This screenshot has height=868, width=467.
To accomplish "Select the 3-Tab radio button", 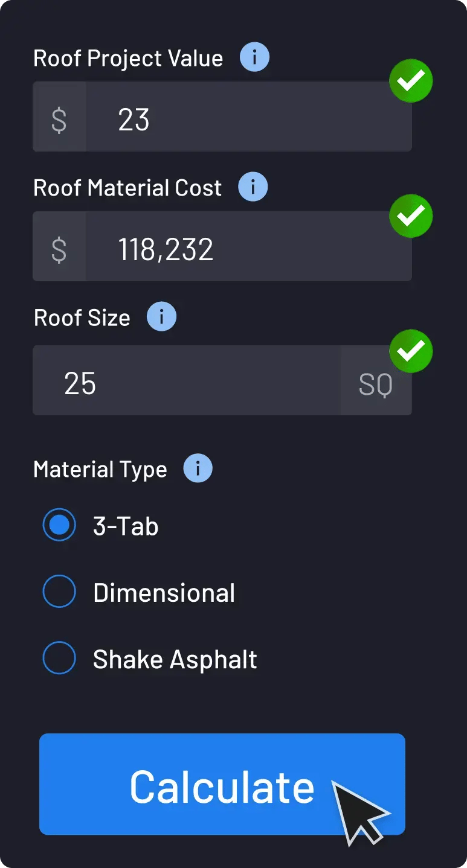I will click(59, 525).
